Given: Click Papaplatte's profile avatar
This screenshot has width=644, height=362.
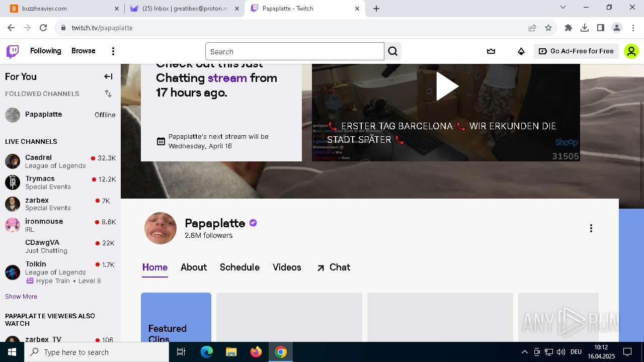Looking at the screenshot, I should point(160,228).
